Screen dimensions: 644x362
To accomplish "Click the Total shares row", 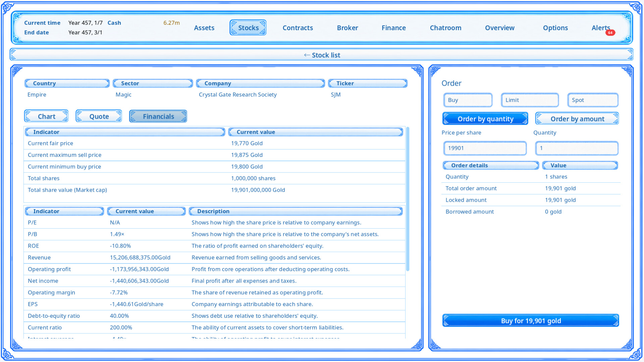I will [215, 178].
